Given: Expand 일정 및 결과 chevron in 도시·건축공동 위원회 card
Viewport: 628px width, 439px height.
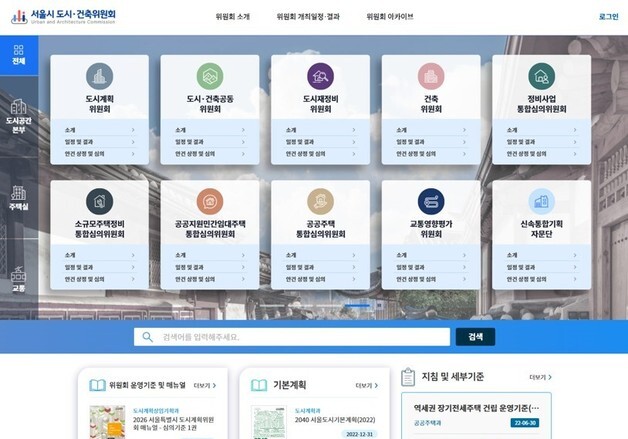Looking at the screenshot, I should click(243, 142).
